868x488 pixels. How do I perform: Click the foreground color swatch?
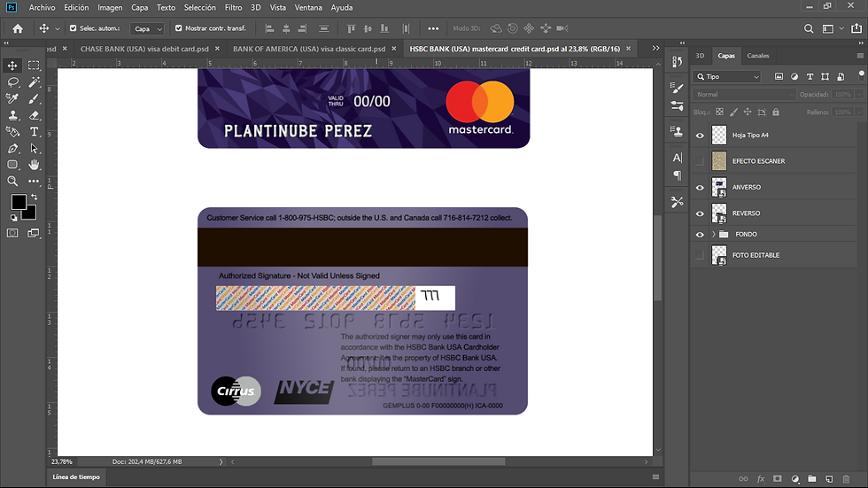tap(19, 202)
